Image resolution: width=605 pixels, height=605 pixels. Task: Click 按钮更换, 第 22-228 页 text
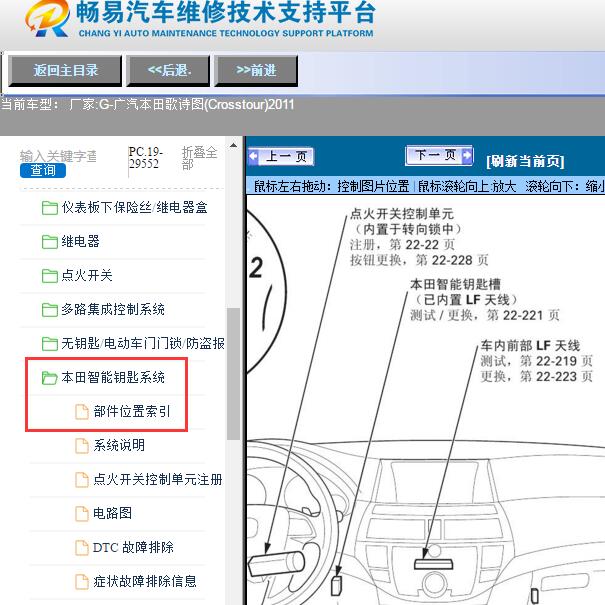419,260
